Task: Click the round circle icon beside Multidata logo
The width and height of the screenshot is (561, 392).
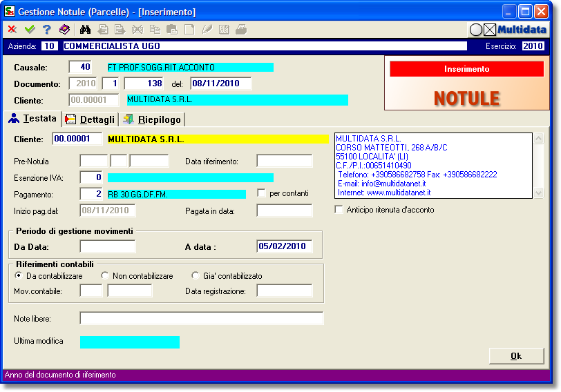Action: pyautogui.click(x=476, y=30)
